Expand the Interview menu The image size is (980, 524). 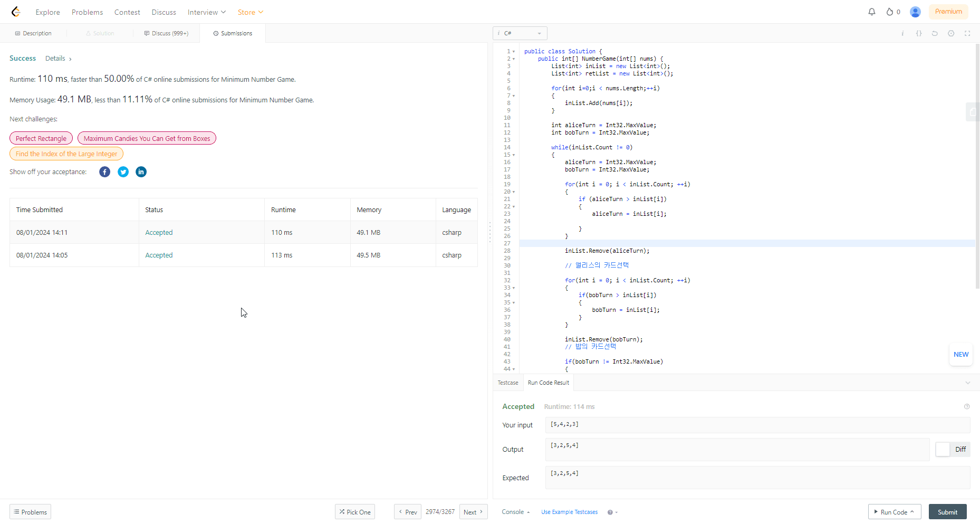click(207, 12)
